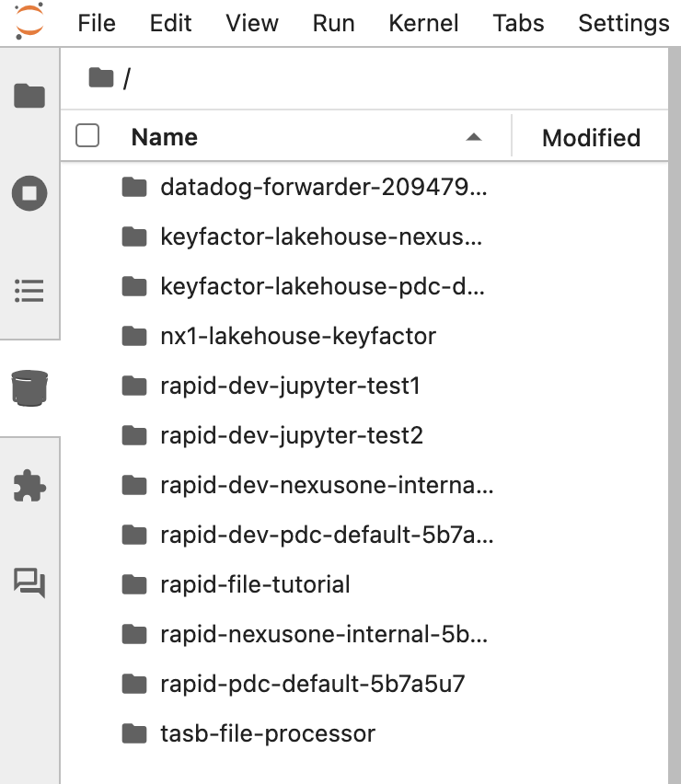This screenshot has height=784, width=681.
Task: Select the rapid-dev-pdc-default-5b7a... folder name
Action: pos(327,535)
